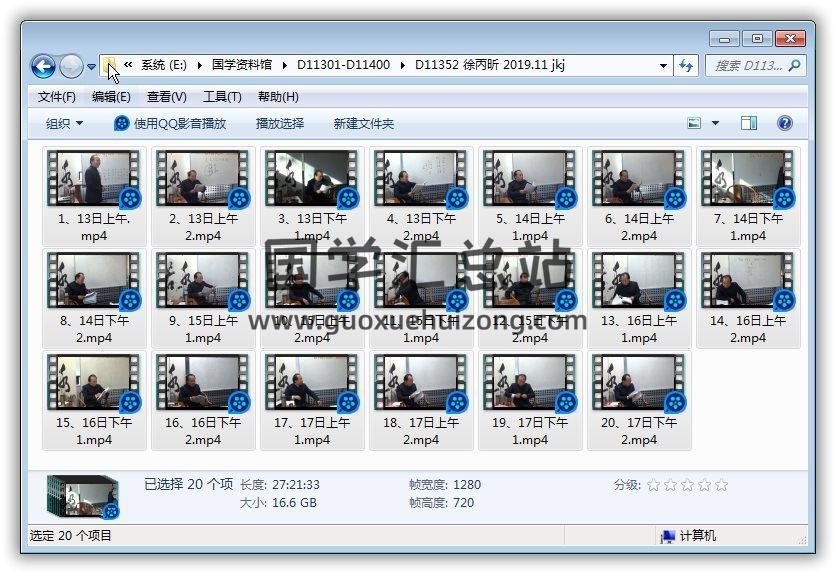Expand arrow after 系统 (E:) breadcrumb
This screenshot has height=574, width=836.
pos(199,66)
